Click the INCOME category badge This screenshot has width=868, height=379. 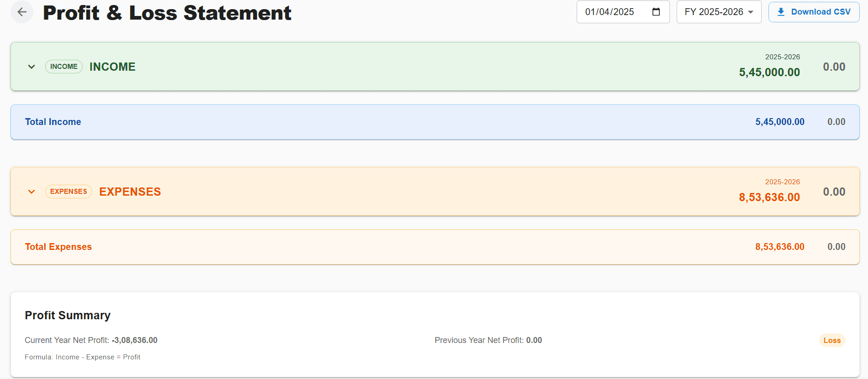coord(64,67)
